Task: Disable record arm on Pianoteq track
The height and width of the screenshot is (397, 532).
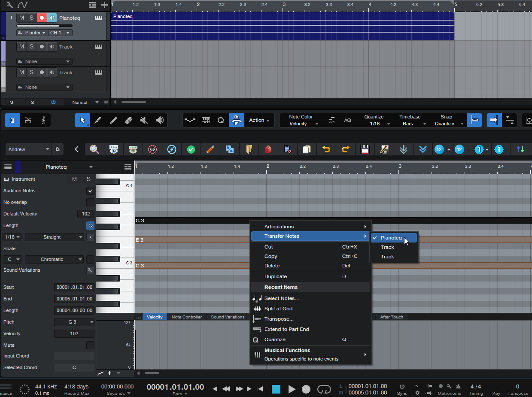Action: [42, 18]
